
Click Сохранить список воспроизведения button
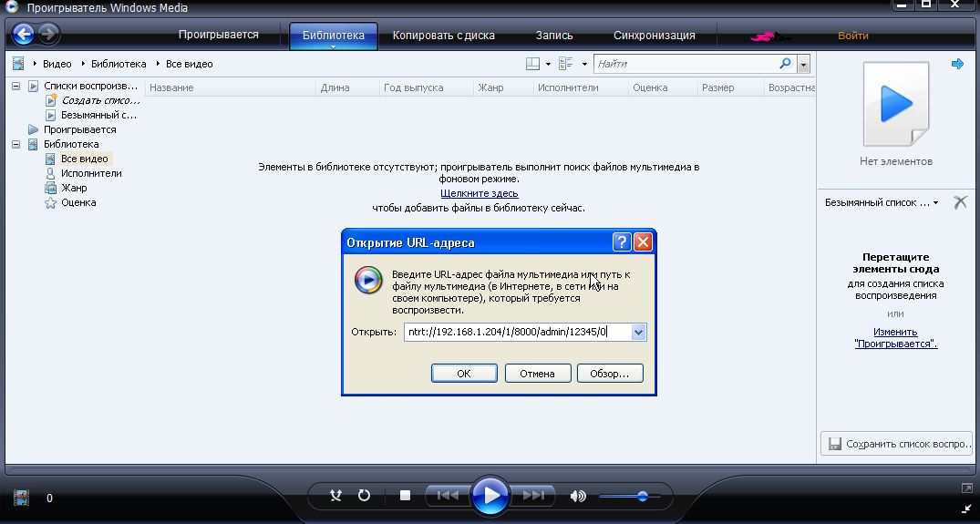[897, 444]
